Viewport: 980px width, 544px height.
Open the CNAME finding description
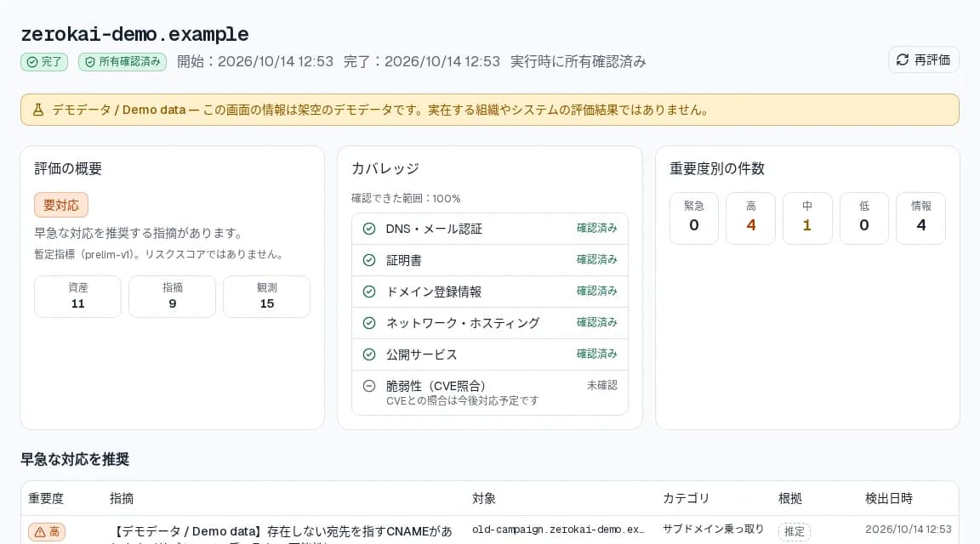pos(282,533)
